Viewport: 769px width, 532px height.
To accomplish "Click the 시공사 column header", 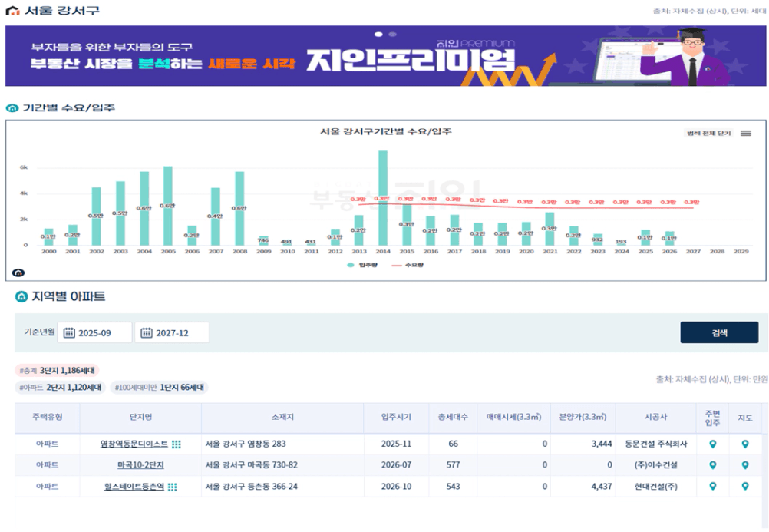I will (x=655, y=417).
